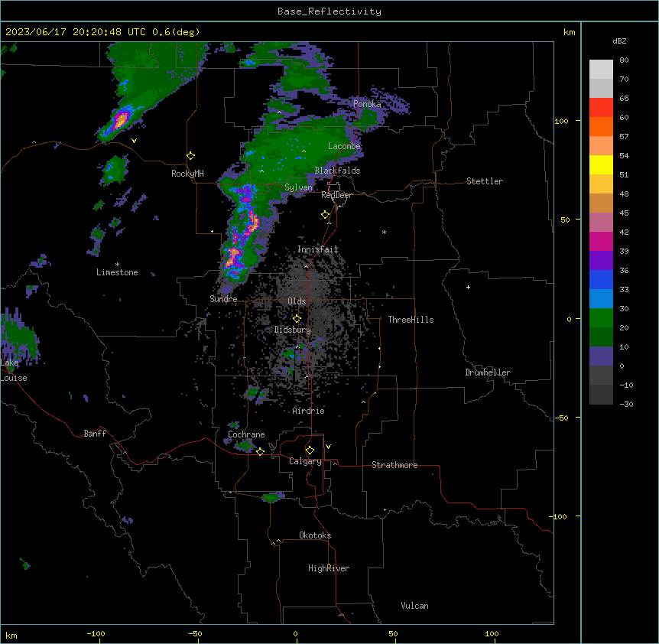The width and height of the screenshot is (659, 644).
Task: Click the yellow V marker east of Calgary
Action: click(x=328, y=447)
